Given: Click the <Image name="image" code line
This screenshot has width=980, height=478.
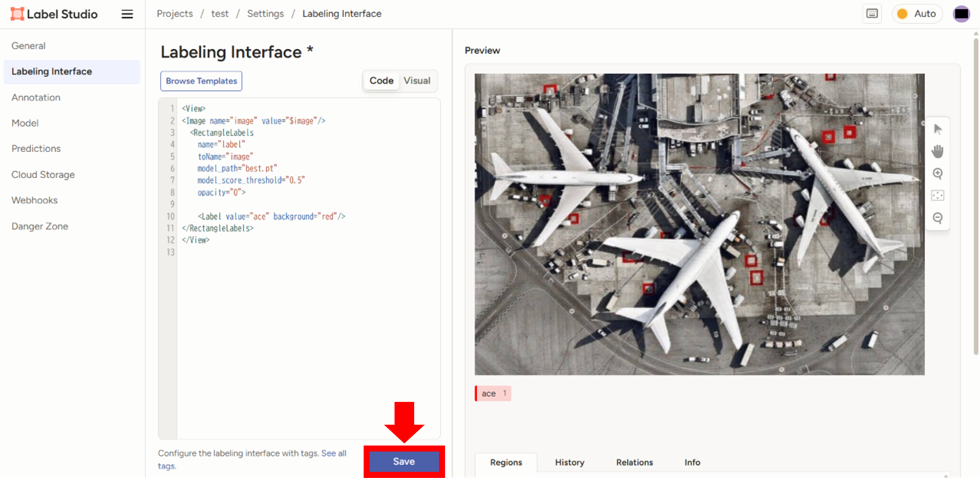Looking at the screenshot, I should 253,121.
